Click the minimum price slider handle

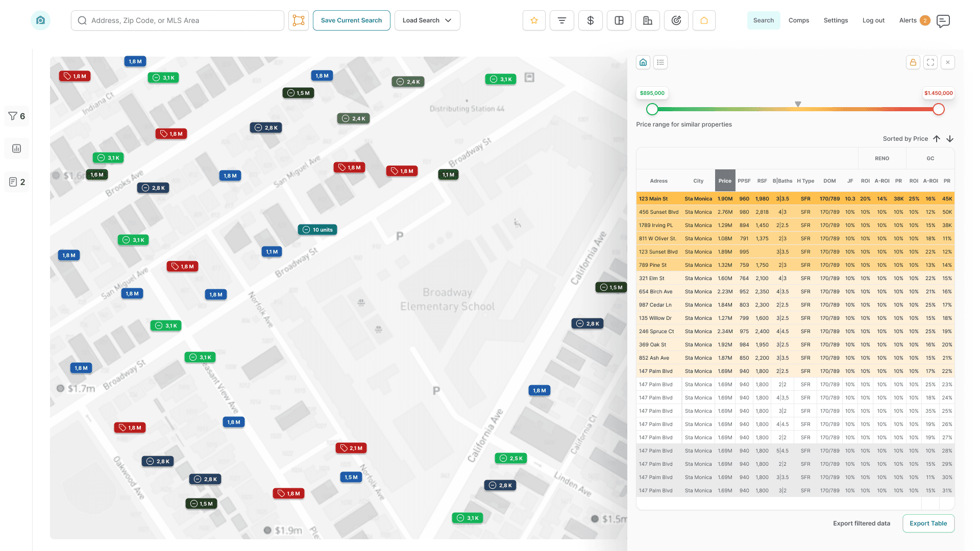coord(652,109)
